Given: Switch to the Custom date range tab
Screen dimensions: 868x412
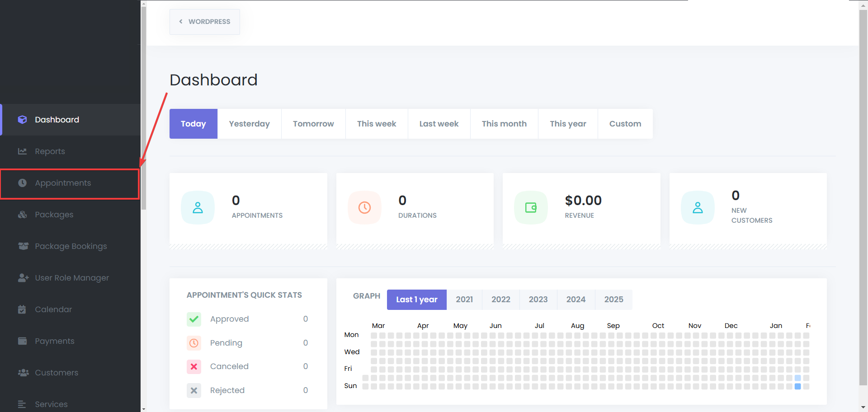Looking at the screenshot, I should (x=625, y=124).
